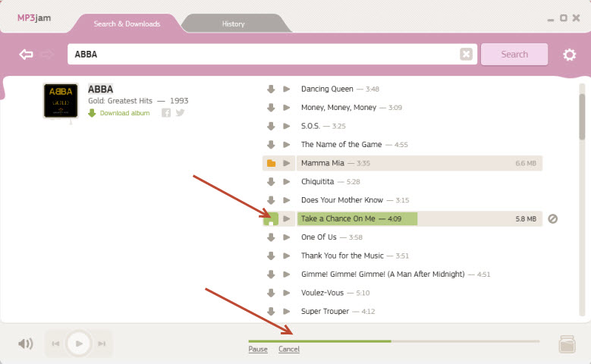
Task: Select the Mamma Mia row
Action: pyautogui.click(x=420, y=163)
